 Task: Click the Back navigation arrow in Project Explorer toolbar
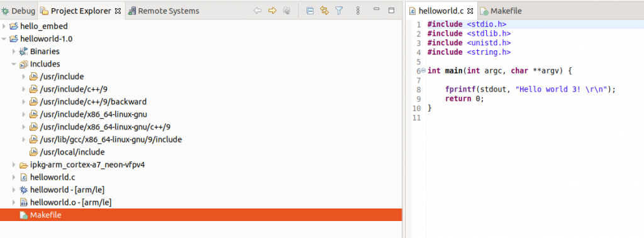(x=257, y=11)
